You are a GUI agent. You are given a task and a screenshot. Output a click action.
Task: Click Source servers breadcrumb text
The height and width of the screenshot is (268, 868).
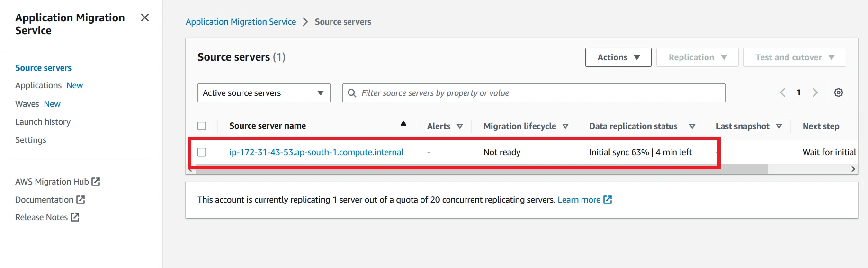pyautogui.click(x=343, y=22)
